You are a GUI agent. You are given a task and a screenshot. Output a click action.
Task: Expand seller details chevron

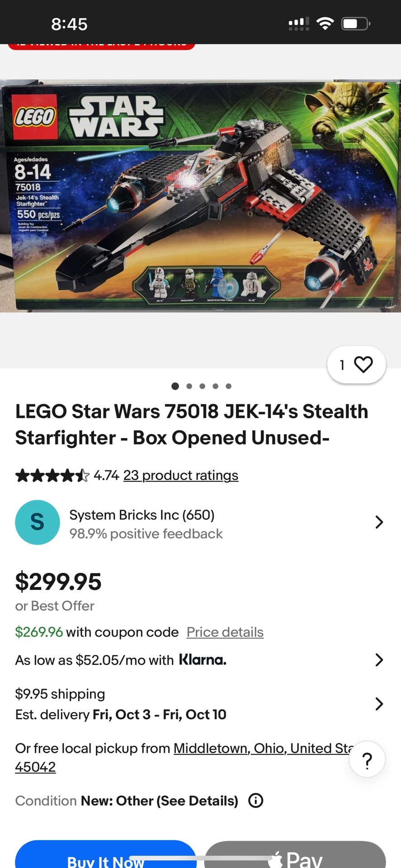pos(379,523)
